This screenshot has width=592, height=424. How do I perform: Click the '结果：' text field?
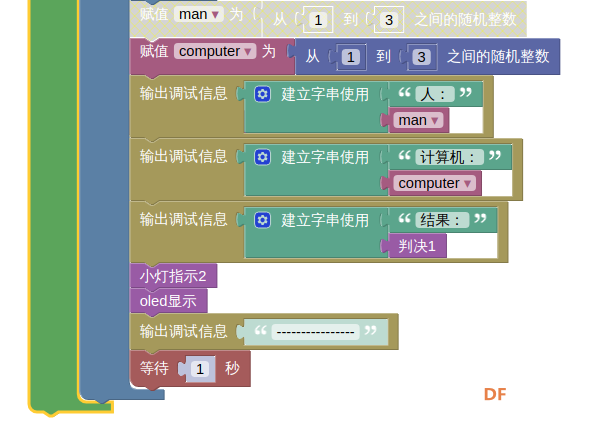coord(442,220)
